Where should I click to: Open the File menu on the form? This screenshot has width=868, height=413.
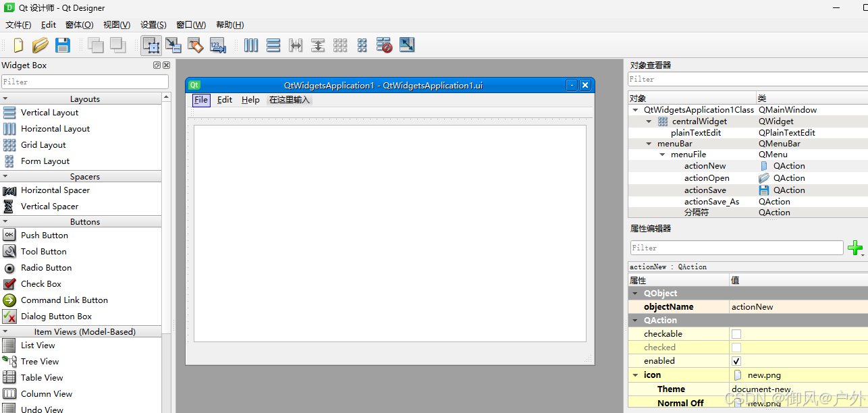coord(201,100)
